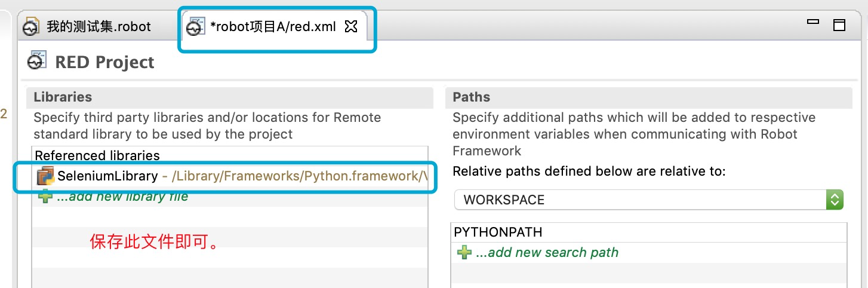Select the *robot项目A/red.xml tab
868x288 pixels.
tap(273, 27)
